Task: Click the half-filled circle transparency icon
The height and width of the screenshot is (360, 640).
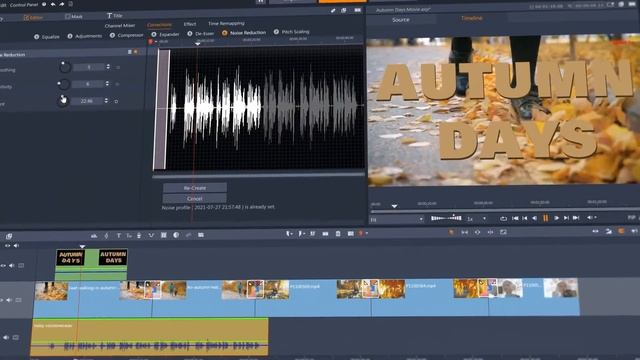Action: pyautogui.click(x=176, y=235)
